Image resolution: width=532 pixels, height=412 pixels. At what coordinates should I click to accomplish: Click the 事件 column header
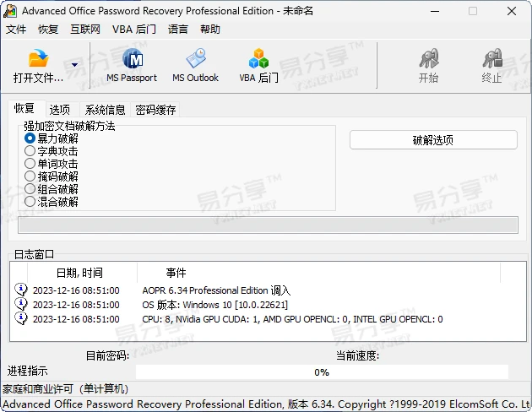319,273
